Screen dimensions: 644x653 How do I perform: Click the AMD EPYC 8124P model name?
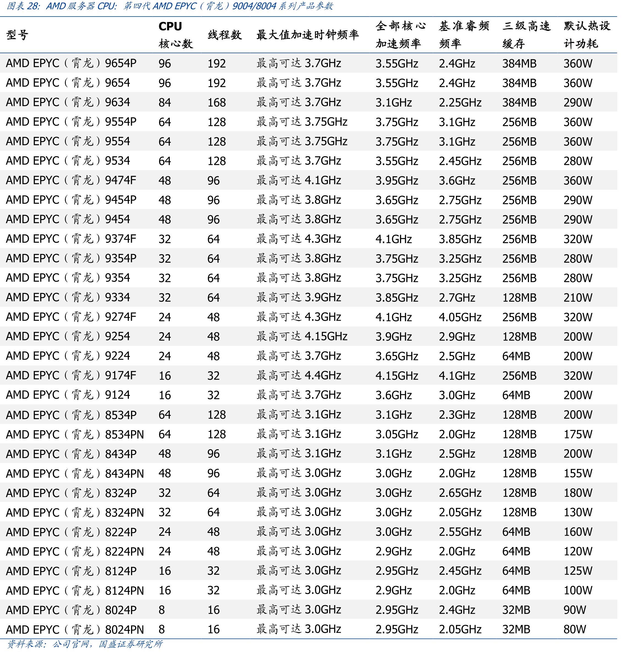[71, 571]
